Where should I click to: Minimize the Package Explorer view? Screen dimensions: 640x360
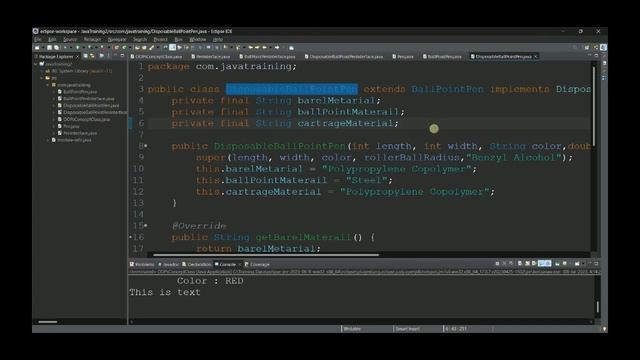pos(116,56)
